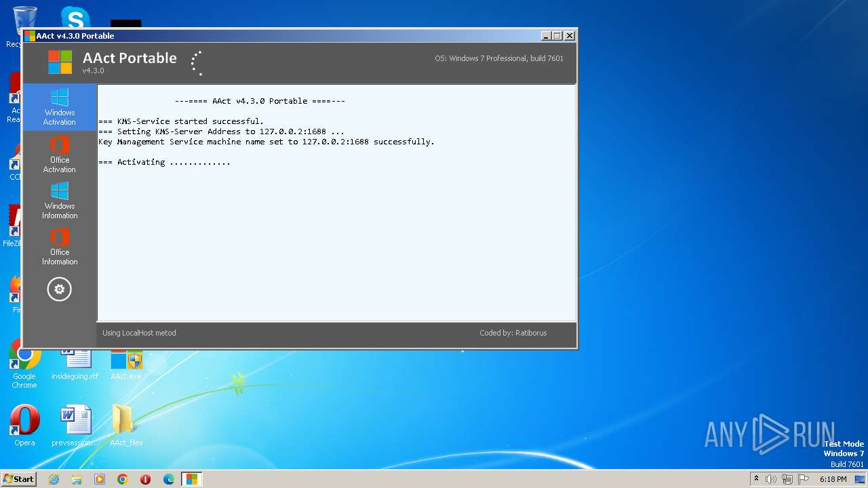Viewport: 868px width, 488px height.
Task: Open Office Activation in the sidebar
Action: click(60, 155)
